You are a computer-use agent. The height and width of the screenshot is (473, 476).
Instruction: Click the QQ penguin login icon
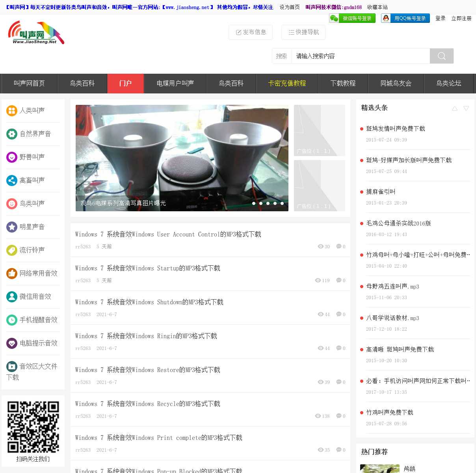coord(386,18)
